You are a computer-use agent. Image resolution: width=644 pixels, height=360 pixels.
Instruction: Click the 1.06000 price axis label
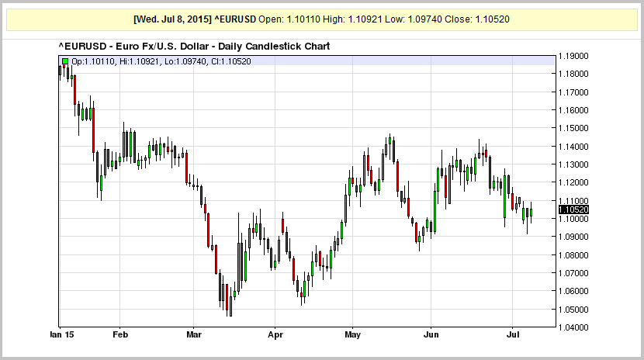click(x=573, y=291)
